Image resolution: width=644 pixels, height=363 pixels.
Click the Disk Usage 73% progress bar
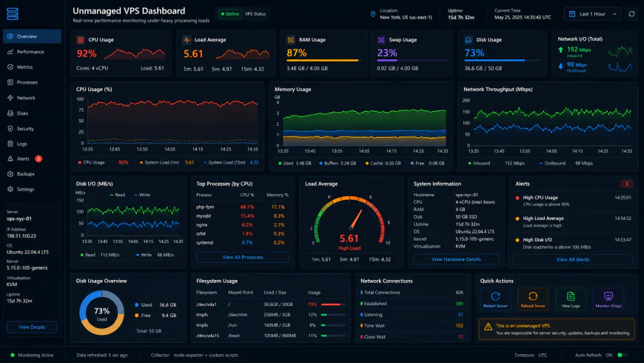[503, 61]
